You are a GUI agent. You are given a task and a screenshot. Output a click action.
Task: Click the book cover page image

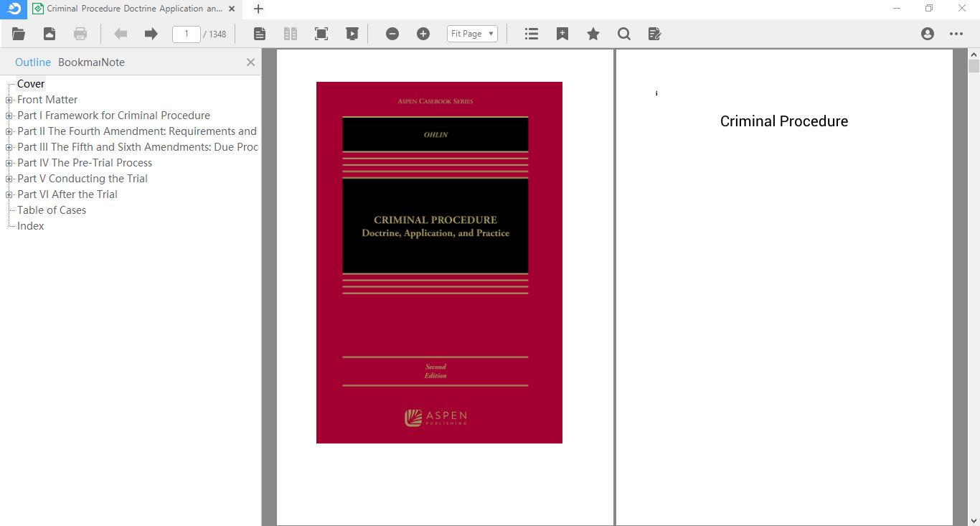pyautogui.click(x=439, y=263)
